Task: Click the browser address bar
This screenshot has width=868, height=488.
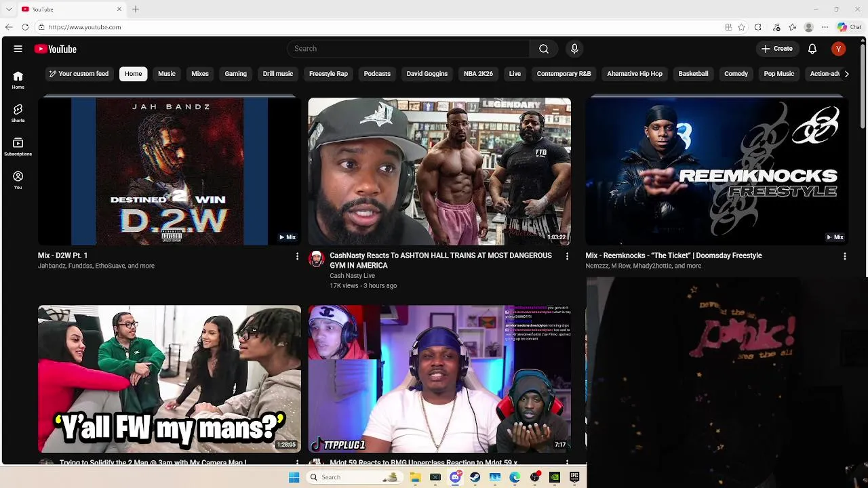Action: (380, 27)
